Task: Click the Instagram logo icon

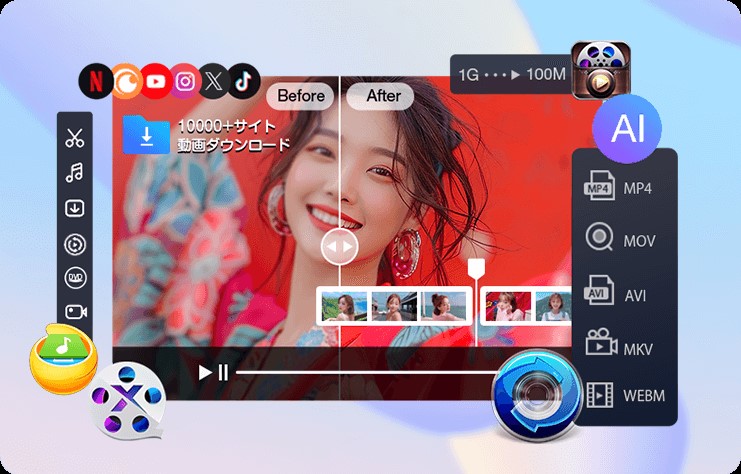Action: pyautogui.click(x=185, y=81)
